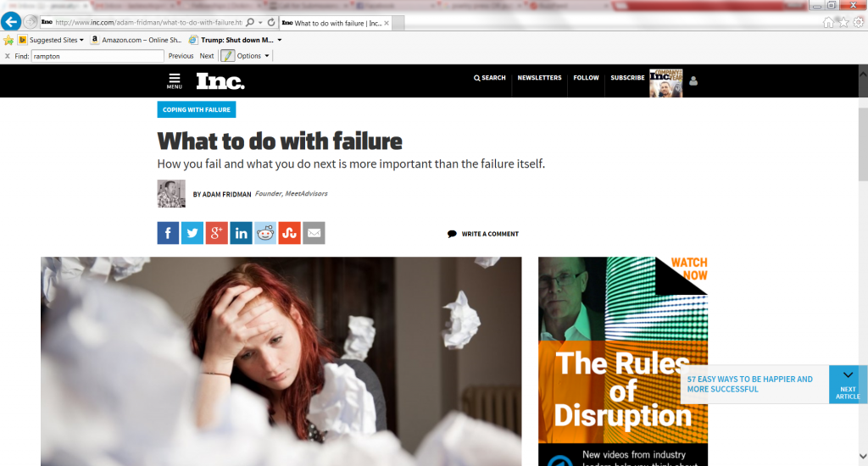
Task: Share the article on Twitter
Action: [x=192, y=233]
